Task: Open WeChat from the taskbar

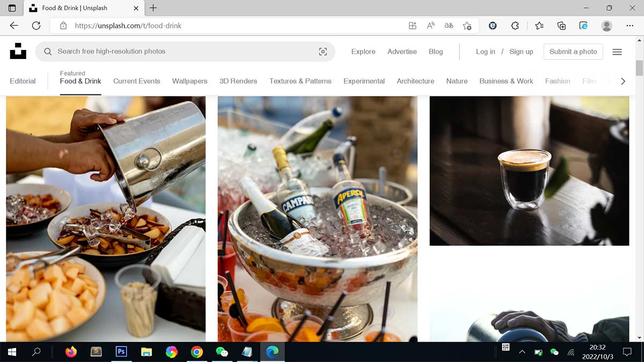Action: 222,352
